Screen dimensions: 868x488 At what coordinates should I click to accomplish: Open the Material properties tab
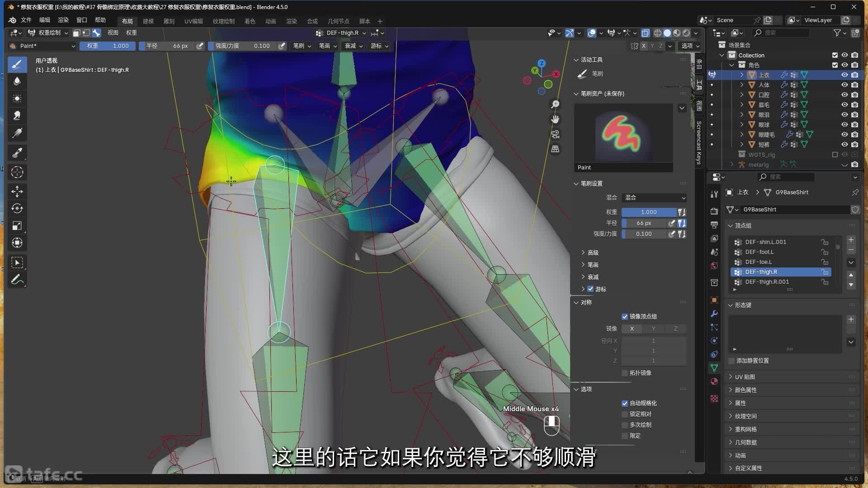pos(714,381)
